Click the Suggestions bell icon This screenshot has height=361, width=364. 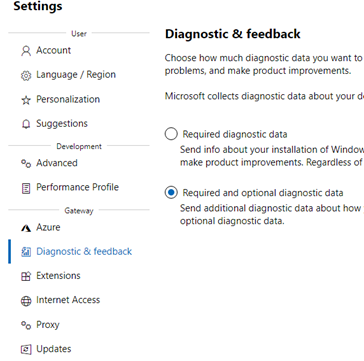pyautogui.click(x=26, y=124)
